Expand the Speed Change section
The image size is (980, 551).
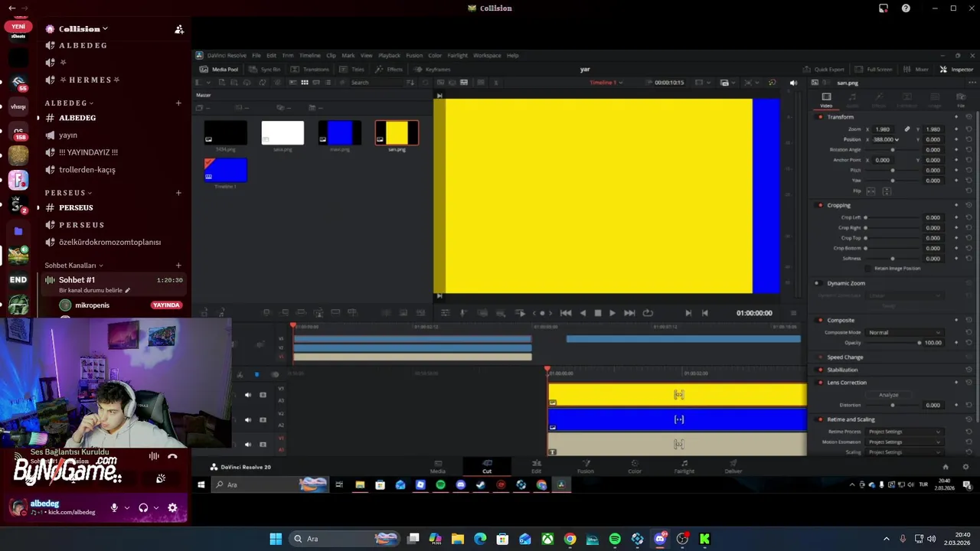[x=844, y=357]
